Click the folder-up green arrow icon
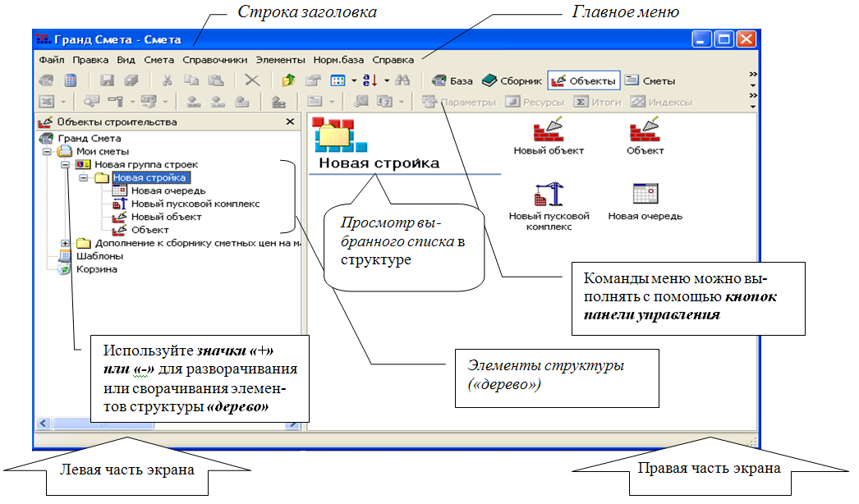Viewport: 859px width, 504px height. 288,80
